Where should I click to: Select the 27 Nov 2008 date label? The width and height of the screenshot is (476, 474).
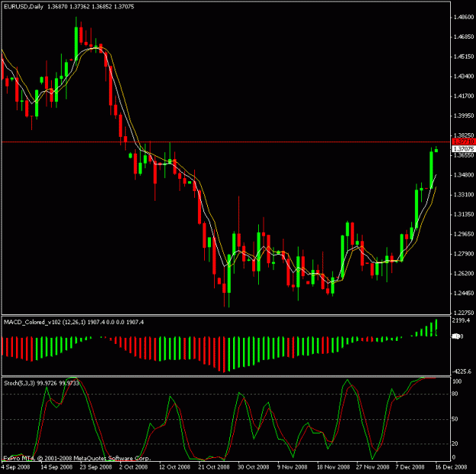[x=372, y=467]
